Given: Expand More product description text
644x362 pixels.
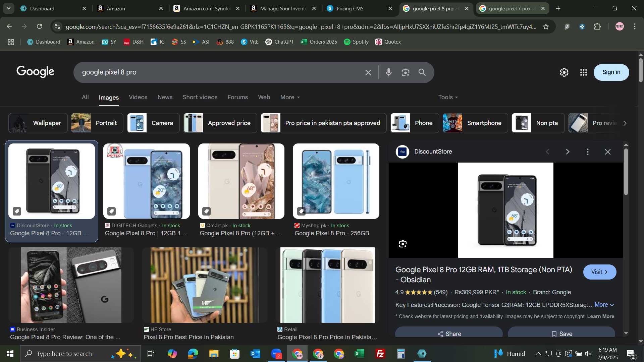Looking at the screenshot, I should 604,305.
